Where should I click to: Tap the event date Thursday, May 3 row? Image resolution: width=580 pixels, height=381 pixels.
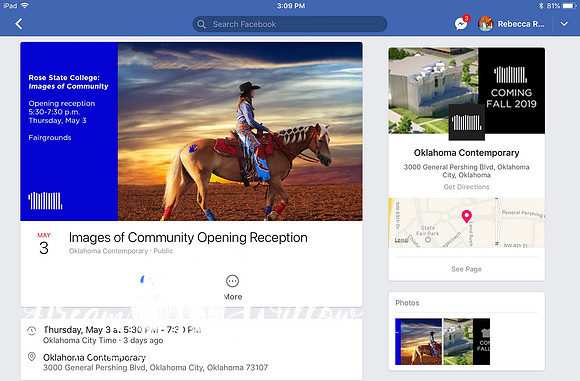click(x=122, y=330)
